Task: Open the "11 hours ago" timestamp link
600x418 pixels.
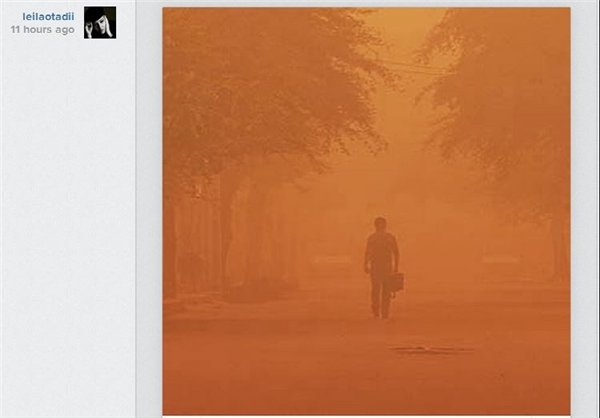Action: (42, 29)
